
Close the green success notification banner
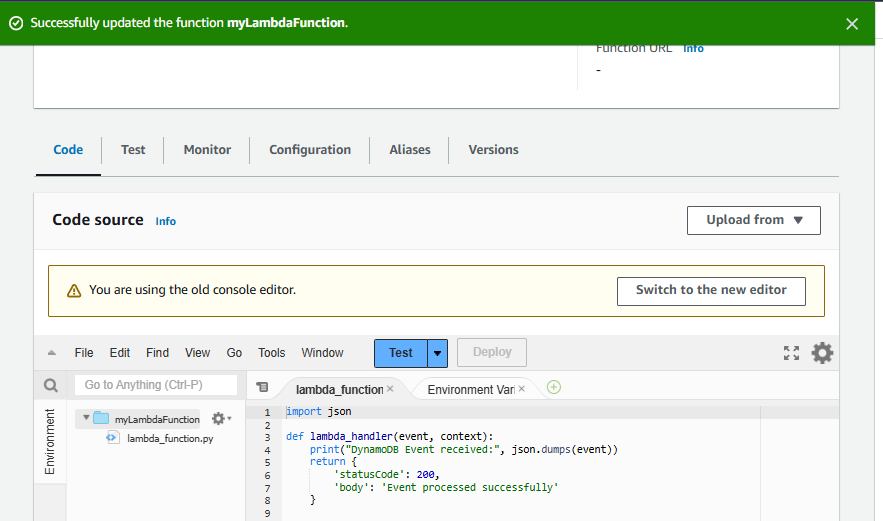(x=852, y=23)
